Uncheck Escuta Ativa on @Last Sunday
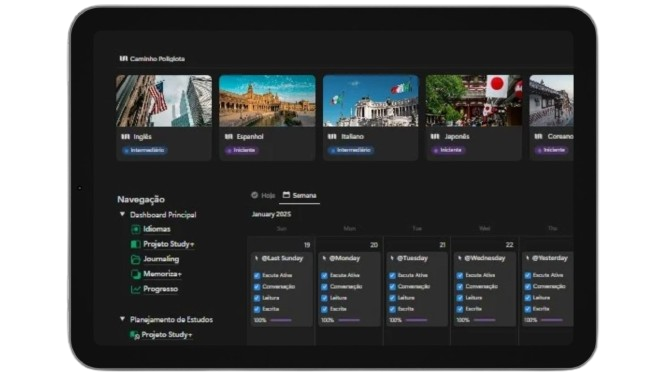 point(257,276)
